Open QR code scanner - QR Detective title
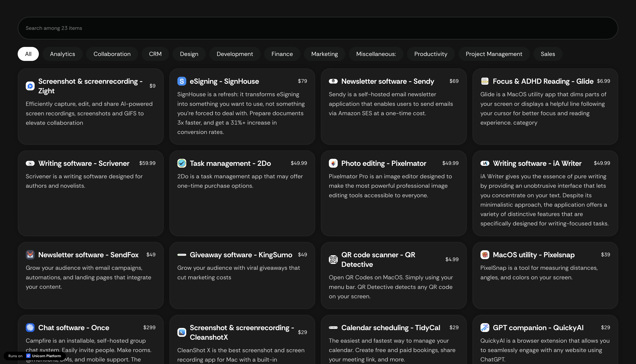The height and width of the screenshot is (364, 636). 378,259
